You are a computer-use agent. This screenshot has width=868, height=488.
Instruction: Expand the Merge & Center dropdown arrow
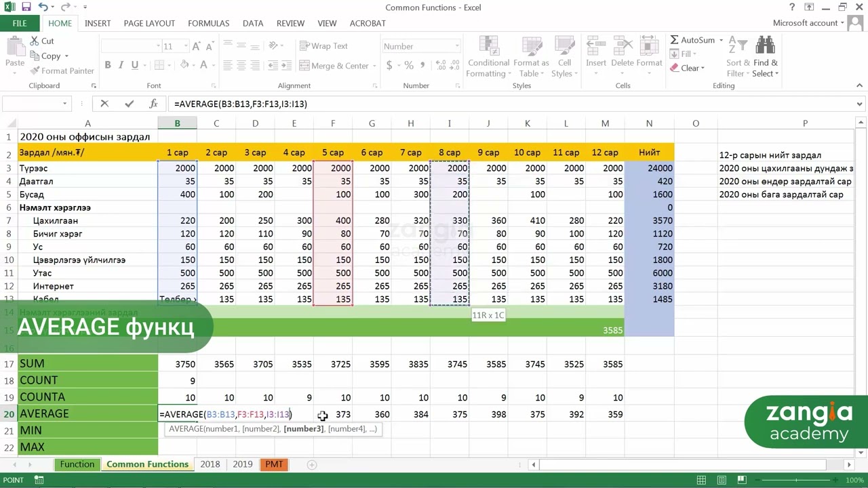(374, 66)
